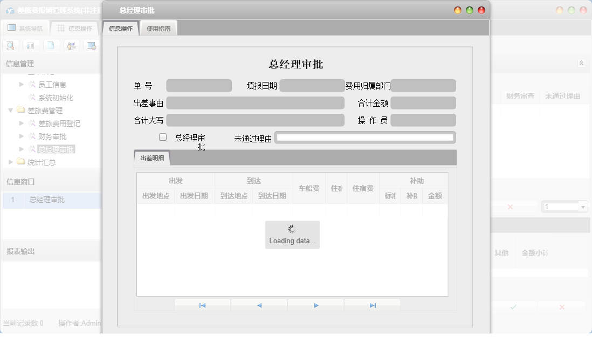The width and height of the screenshot is (592, 364).
Task: Select the report output toolbar icon
Action: [91, 45]
